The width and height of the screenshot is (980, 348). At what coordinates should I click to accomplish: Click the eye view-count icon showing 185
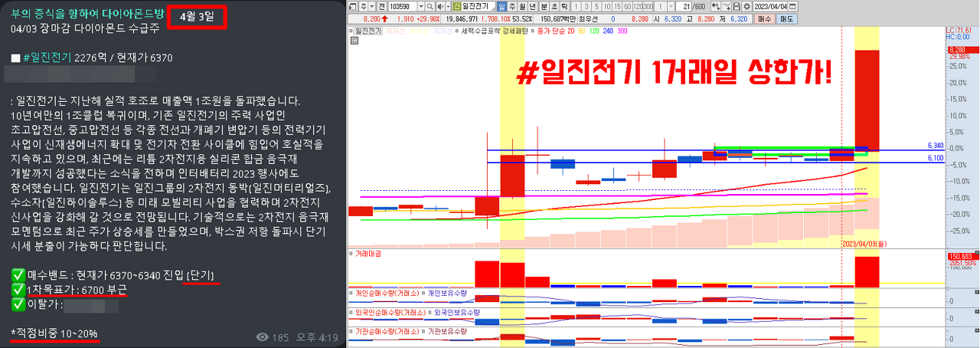(263, 337)
